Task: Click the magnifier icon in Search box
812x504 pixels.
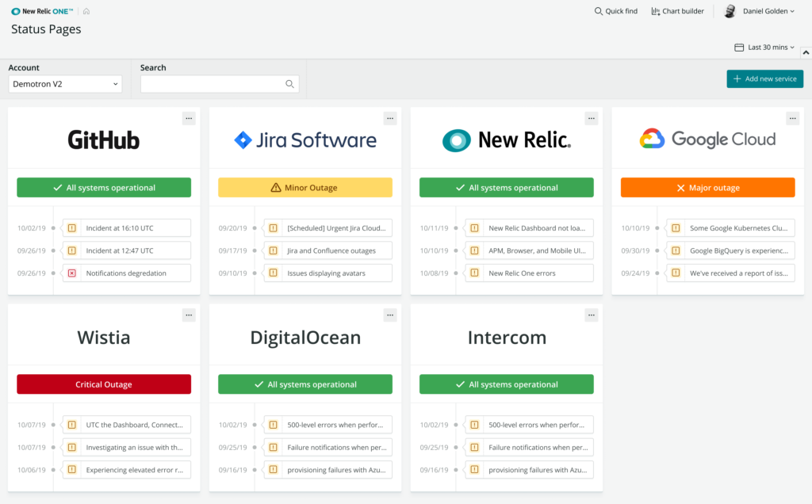Action: point(290,84)
